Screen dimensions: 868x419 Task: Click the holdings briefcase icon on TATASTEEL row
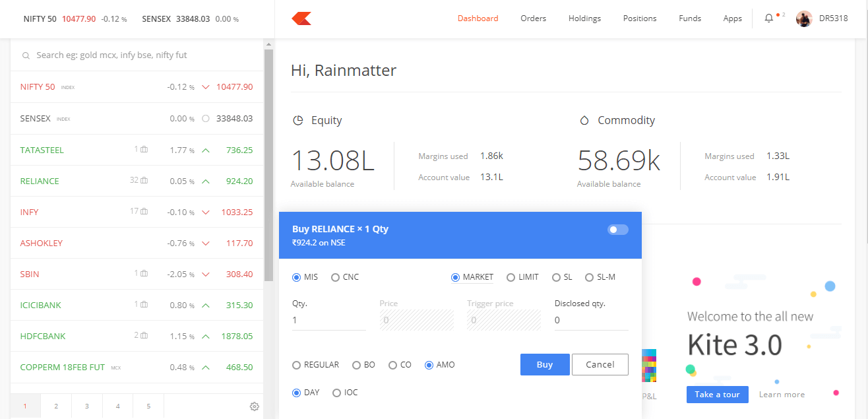click(x=144, y=150)
